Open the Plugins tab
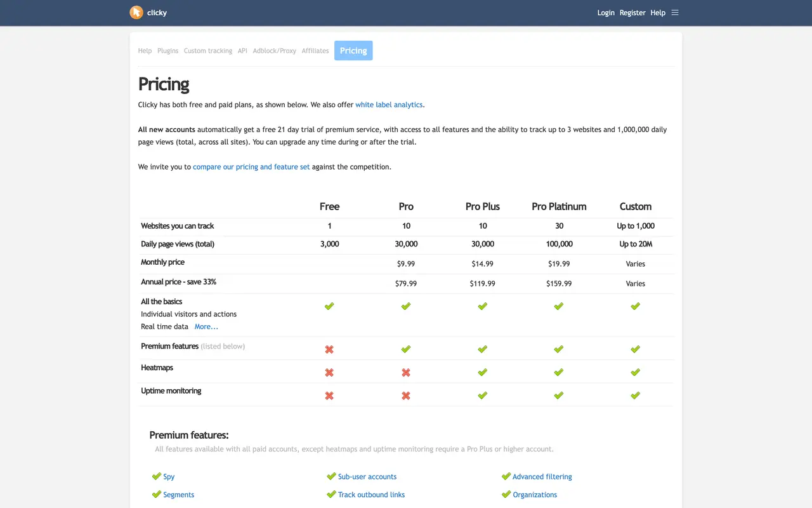812x508 pixels. coord(168,51)
